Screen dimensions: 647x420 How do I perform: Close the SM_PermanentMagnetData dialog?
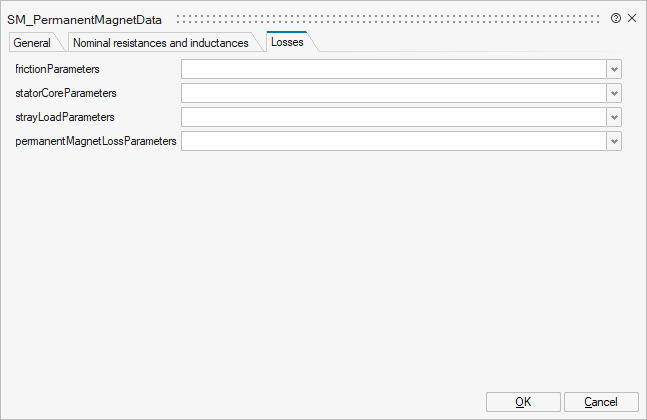(632, 18)
